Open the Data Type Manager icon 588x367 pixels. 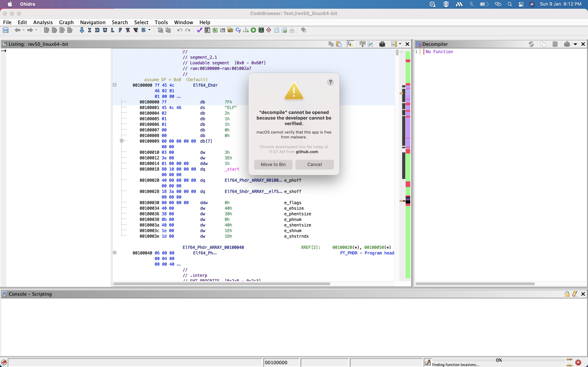[230, 30]
